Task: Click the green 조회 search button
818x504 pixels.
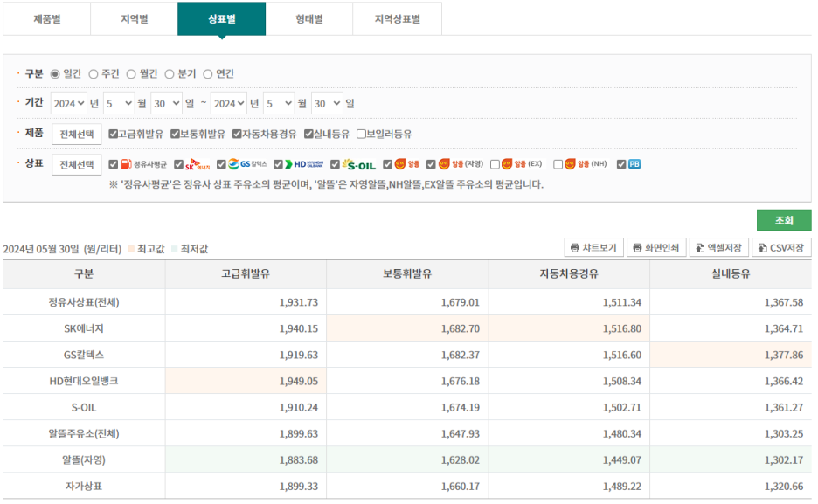Action: [784, 220]
